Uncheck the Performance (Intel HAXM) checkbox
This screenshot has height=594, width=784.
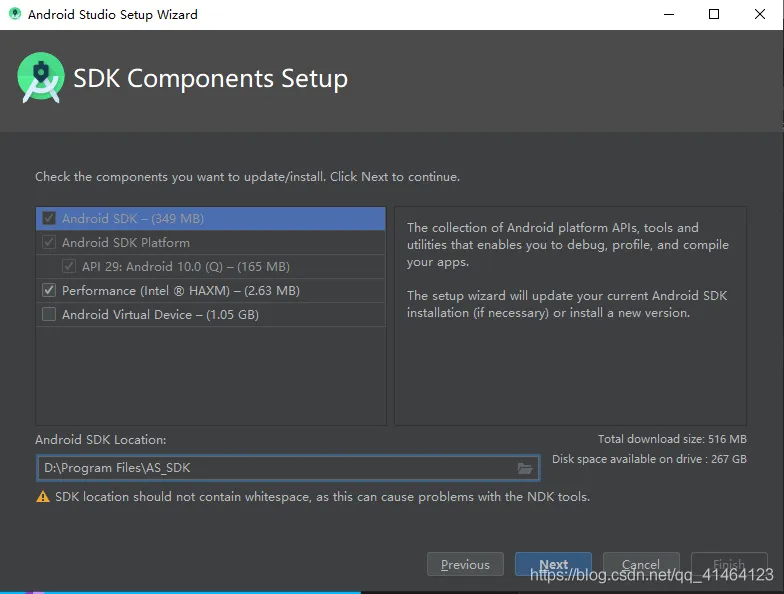point(49,290)
